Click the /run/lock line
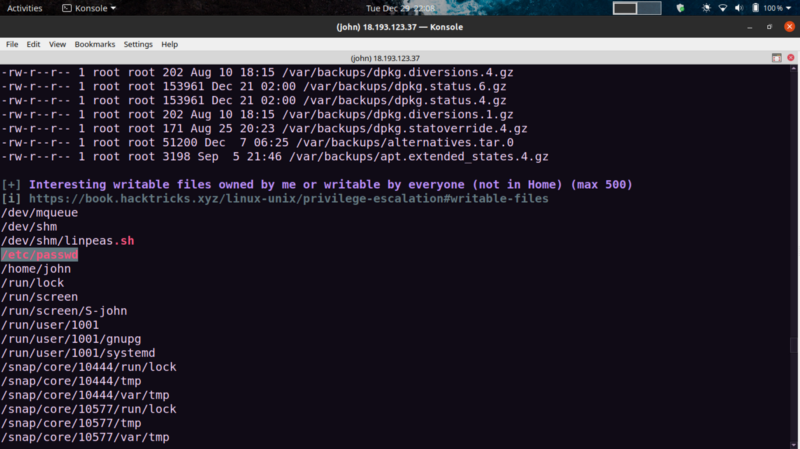Screen dimensions: 800x449 (33, 283)
